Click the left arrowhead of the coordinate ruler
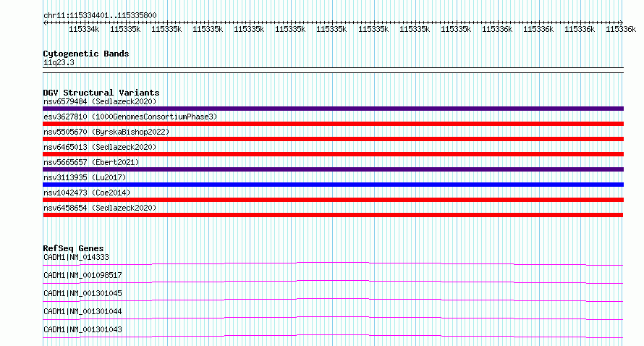This screenshot has width=644, height=346. [x=45, y=22]
